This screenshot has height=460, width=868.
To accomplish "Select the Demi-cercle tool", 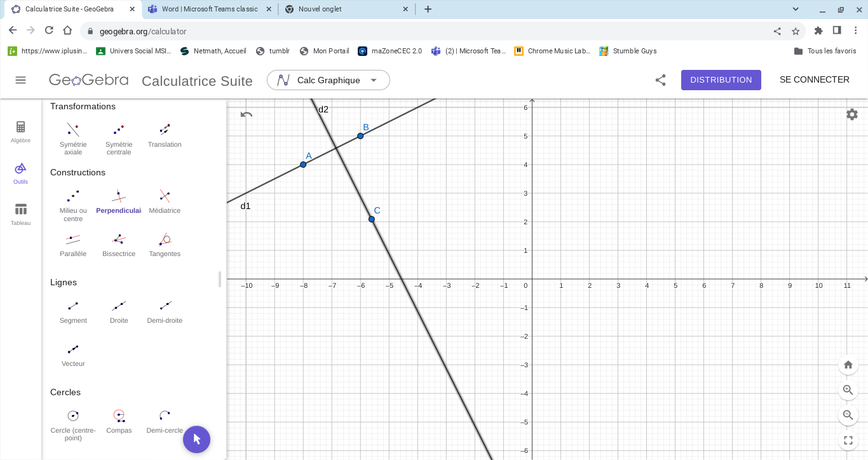I will [165, 421].
